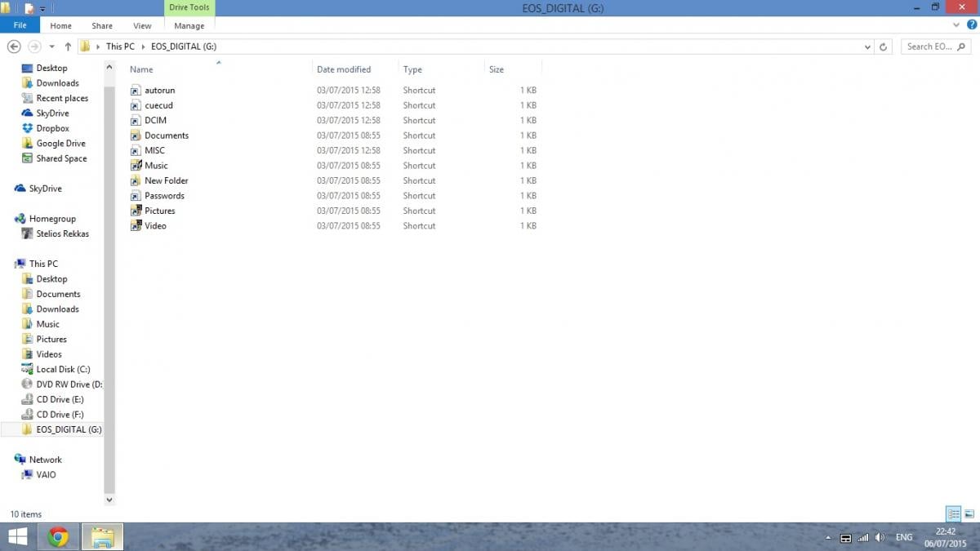Select the Music shortcut icon in file list

[x=136, y=166]
